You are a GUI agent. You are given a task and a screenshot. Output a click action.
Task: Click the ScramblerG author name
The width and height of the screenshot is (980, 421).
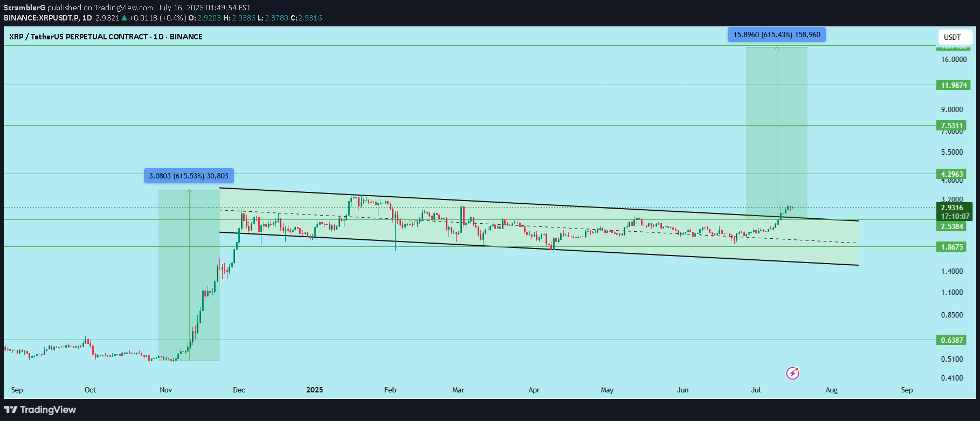25,8
